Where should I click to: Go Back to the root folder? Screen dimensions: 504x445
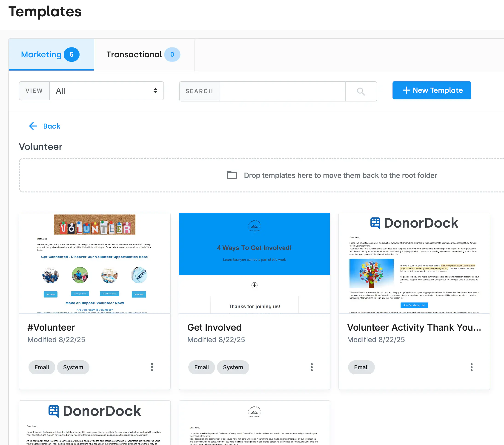pos(52,126)
